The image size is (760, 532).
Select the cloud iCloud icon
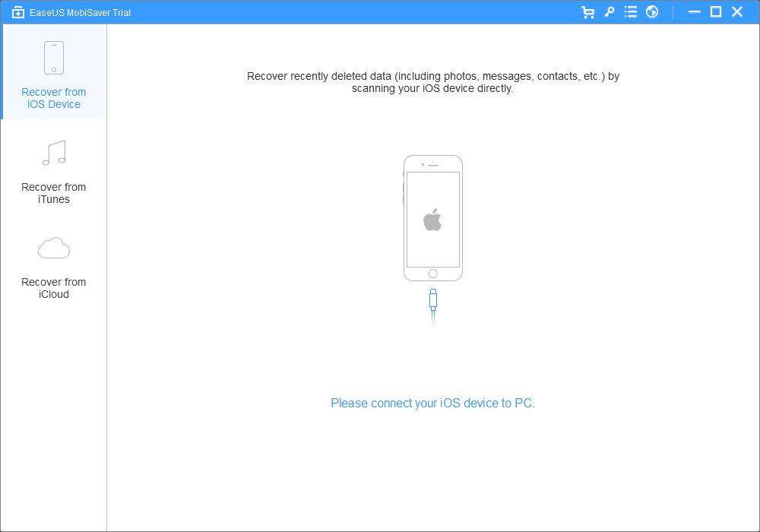pyautogui.click(x=53, y=248)
